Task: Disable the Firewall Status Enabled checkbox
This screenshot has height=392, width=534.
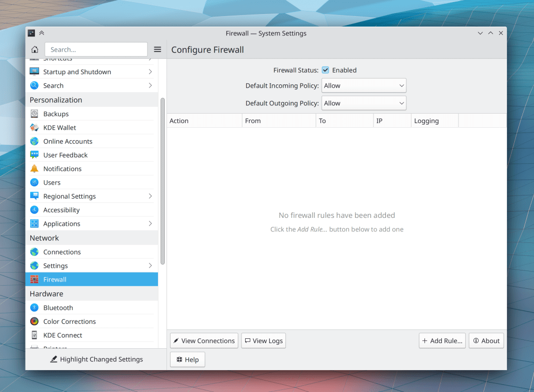Action: pos(325,70)
